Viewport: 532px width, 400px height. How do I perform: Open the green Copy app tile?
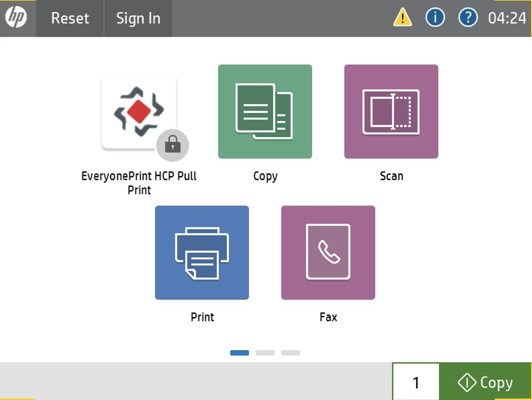coord(265,111)
